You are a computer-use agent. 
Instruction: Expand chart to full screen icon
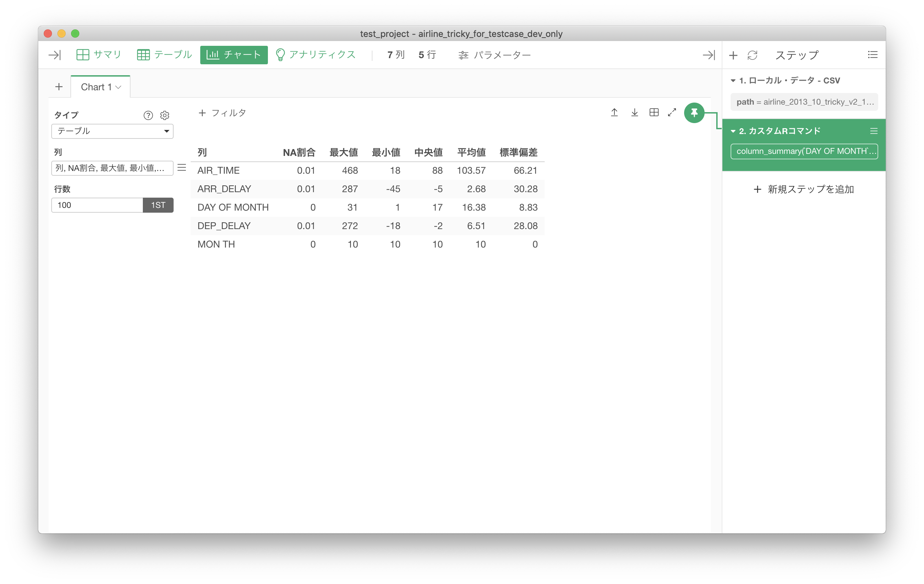672,112
